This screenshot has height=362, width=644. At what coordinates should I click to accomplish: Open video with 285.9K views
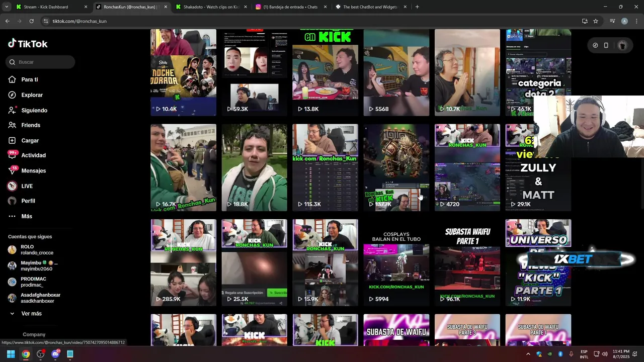(x=183, y=262)
